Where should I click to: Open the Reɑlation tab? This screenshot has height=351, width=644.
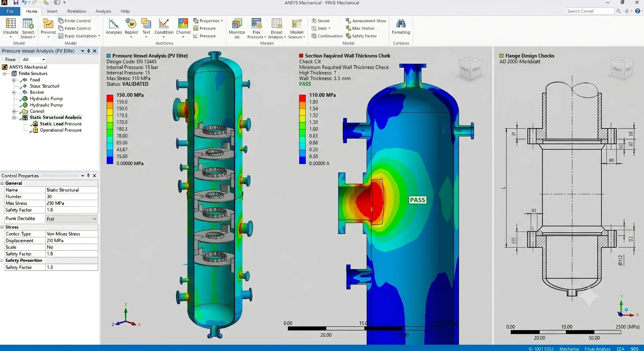[77, 11]
